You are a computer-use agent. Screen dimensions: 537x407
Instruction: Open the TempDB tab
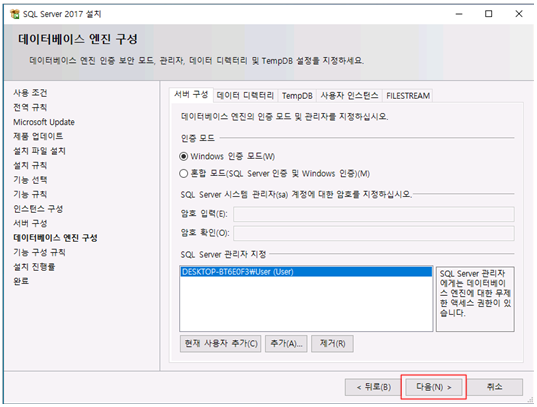297,96
